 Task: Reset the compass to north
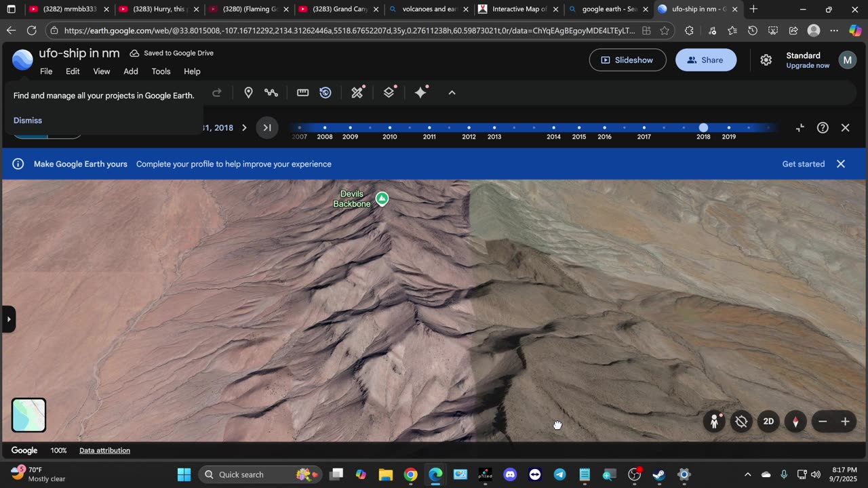(x=795, y=422)
